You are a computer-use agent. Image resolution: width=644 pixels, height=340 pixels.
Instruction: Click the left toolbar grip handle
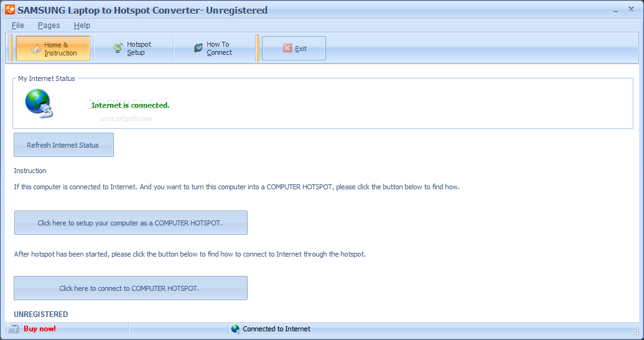11,49
